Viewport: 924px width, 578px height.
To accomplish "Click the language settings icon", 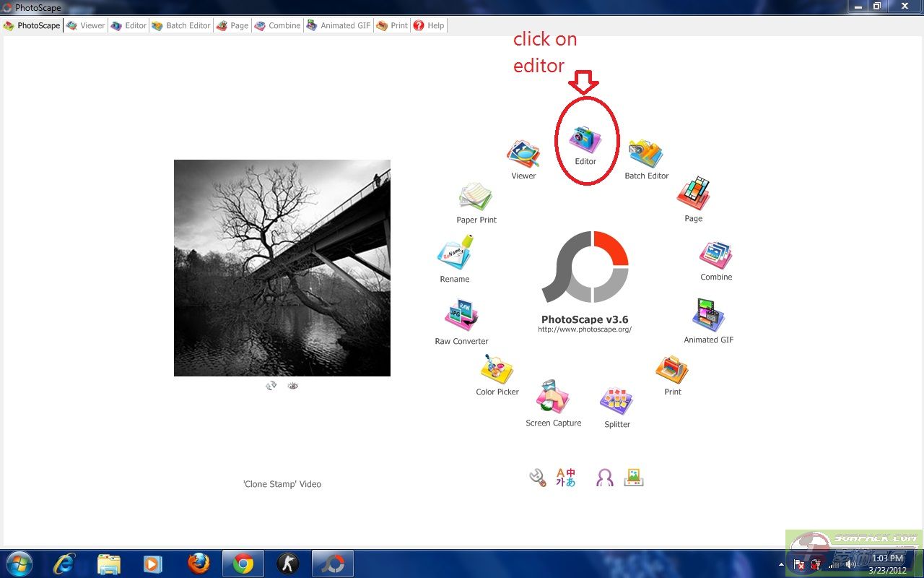I will pos(565,477).
